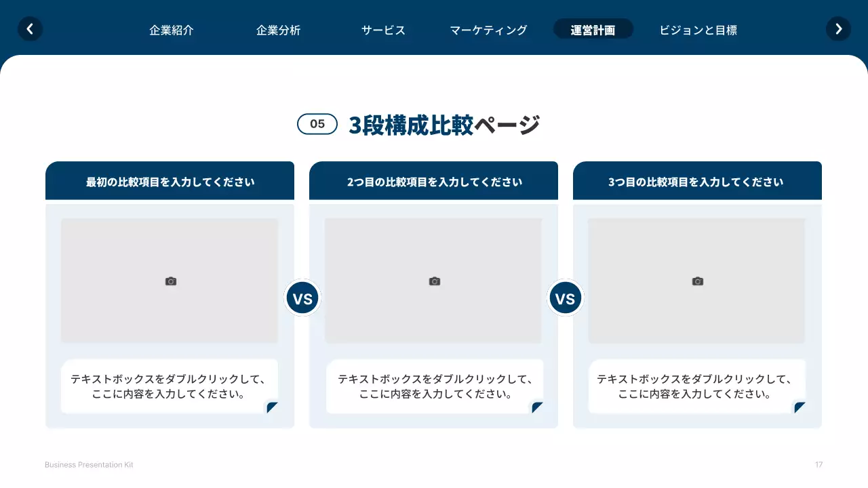The width and height of the screenshot is (868, 488).
Task: Click the camera icon in the first image placeholder
Action: point(170,281)
